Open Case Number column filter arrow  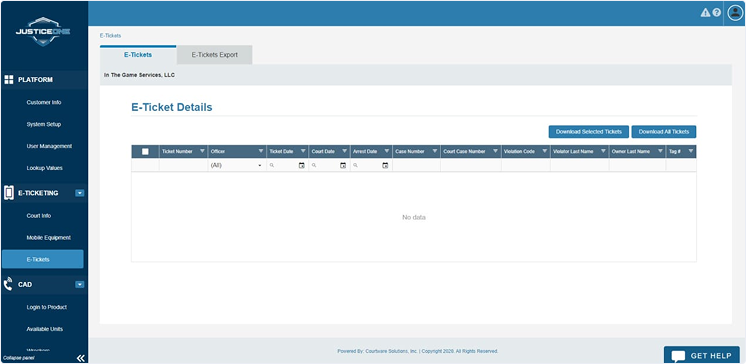(x=434, y=151)
